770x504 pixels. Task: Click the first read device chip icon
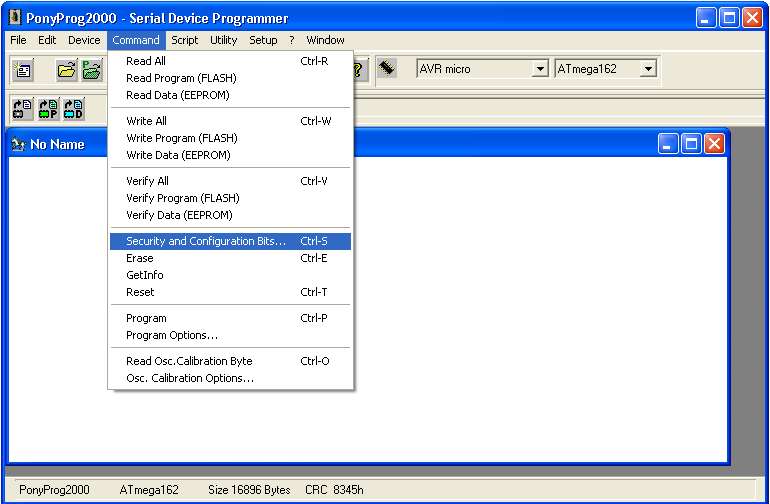click(x=23, y=108)
